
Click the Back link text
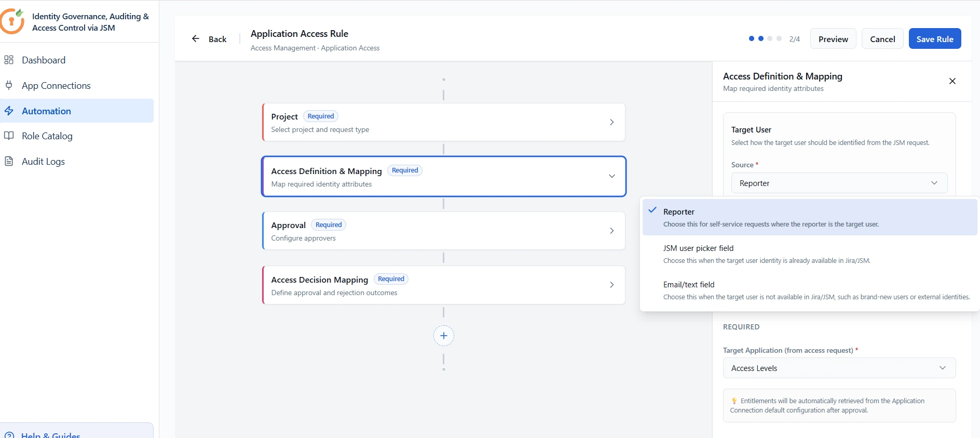click(x=217, y=39)
